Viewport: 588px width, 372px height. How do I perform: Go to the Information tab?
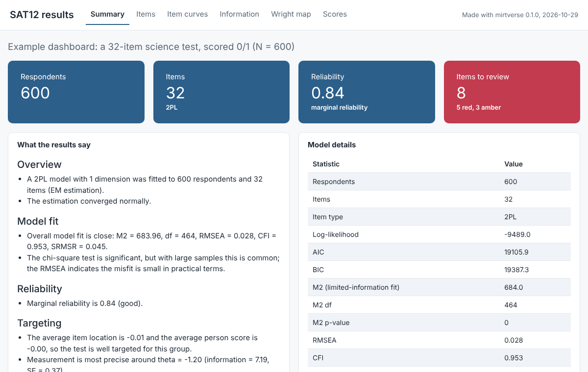tap(239, 14)
